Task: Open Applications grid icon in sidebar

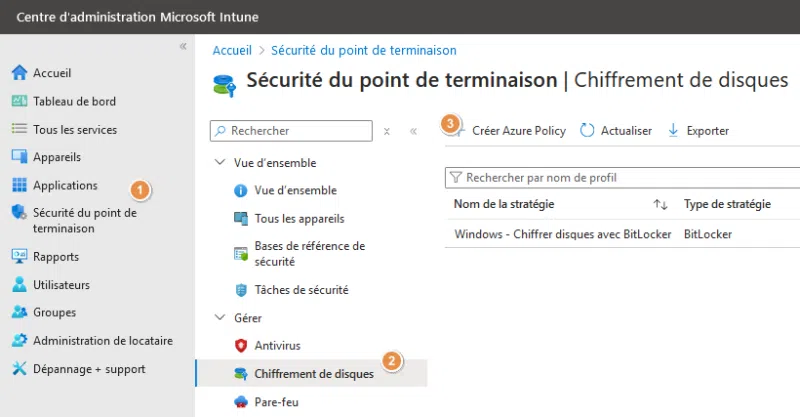Action: tap(18, 185)
